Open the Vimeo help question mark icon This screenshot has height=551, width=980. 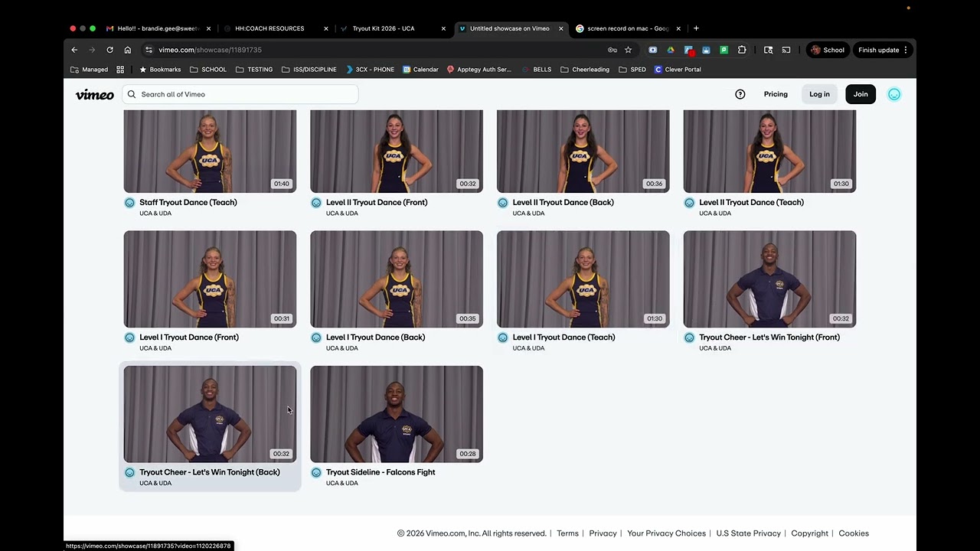(740, 94)
